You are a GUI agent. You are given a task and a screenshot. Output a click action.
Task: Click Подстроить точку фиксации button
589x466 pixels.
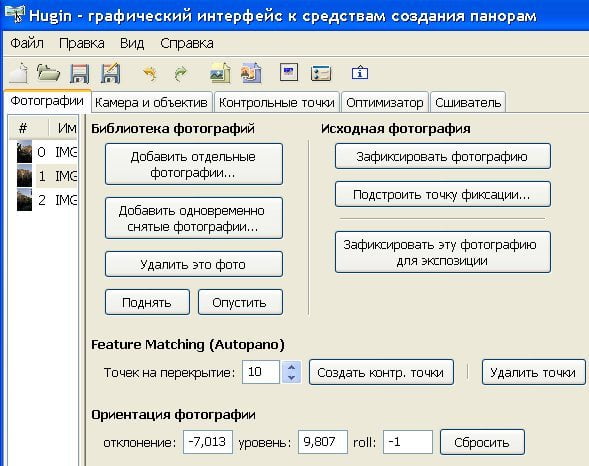(x=443, y=195)
